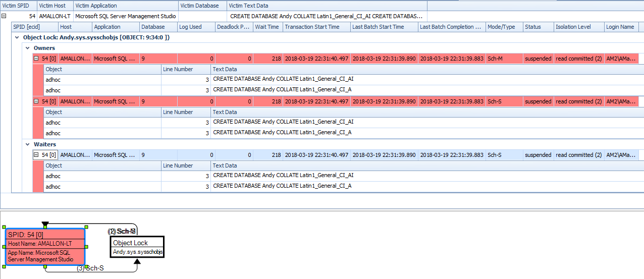The width and height of the screenshot is (644, 279).
Task: Select the AMALLON-LT victim host cell
Action: click(x=56, y=16)
